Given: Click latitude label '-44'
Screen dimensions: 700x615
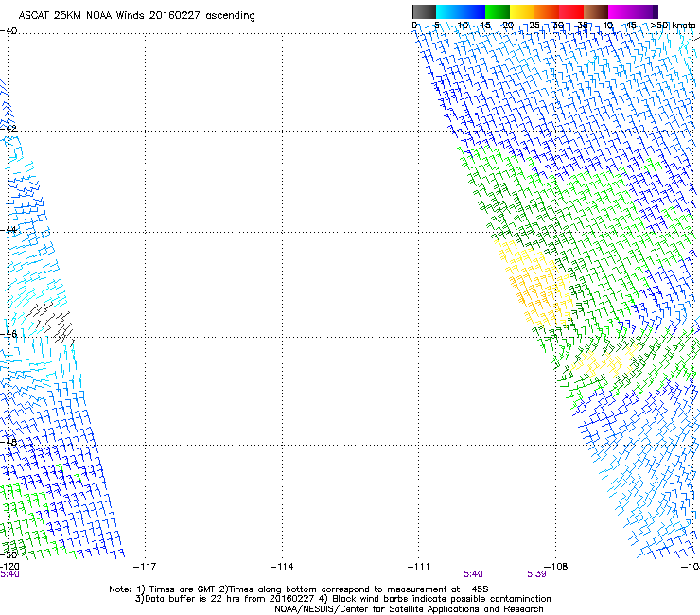Looking at the screenshot, I should pos(9,230).
